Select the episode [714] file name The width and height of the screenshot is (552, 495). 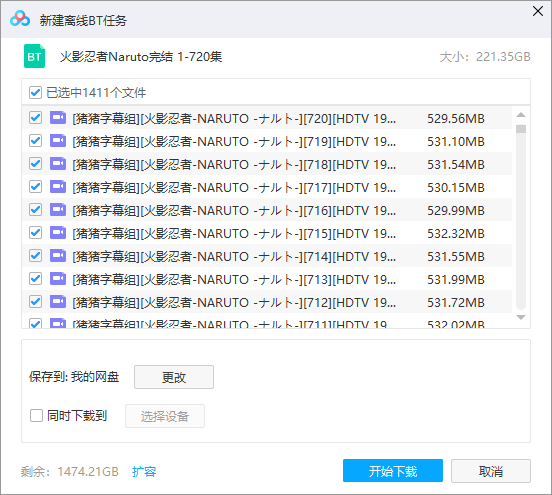pyautogui.click(x=234, y=256)
